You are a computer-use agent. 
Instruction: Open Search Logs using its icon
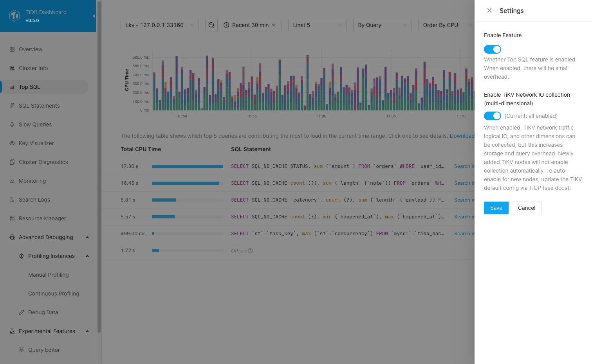12,200
